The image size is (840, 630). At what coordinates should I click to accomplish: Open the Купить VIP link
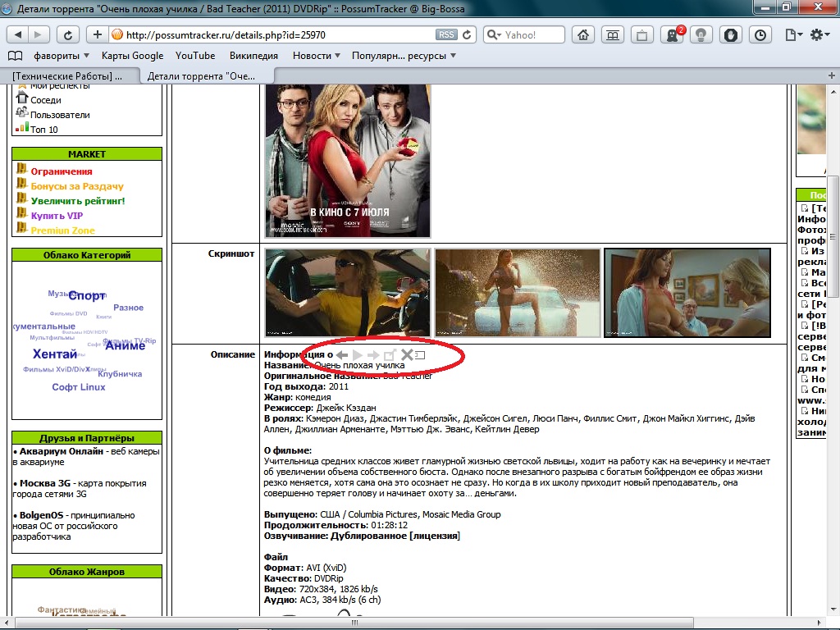click(x=57, y=216)
